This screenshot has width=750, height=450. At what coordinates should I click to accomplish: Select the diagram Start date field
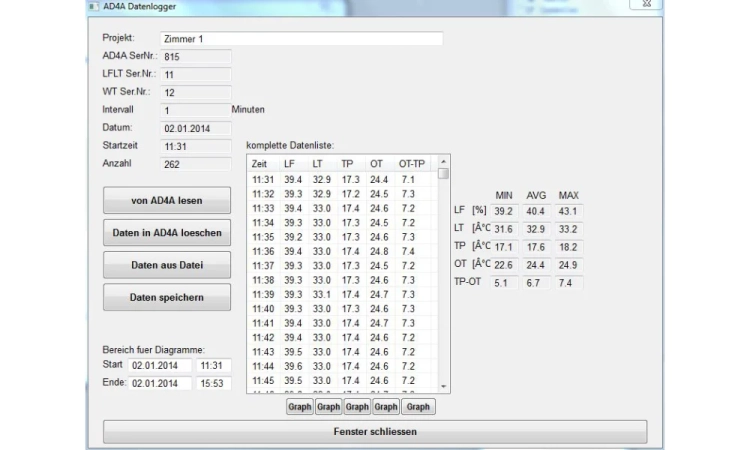point(160,366)
